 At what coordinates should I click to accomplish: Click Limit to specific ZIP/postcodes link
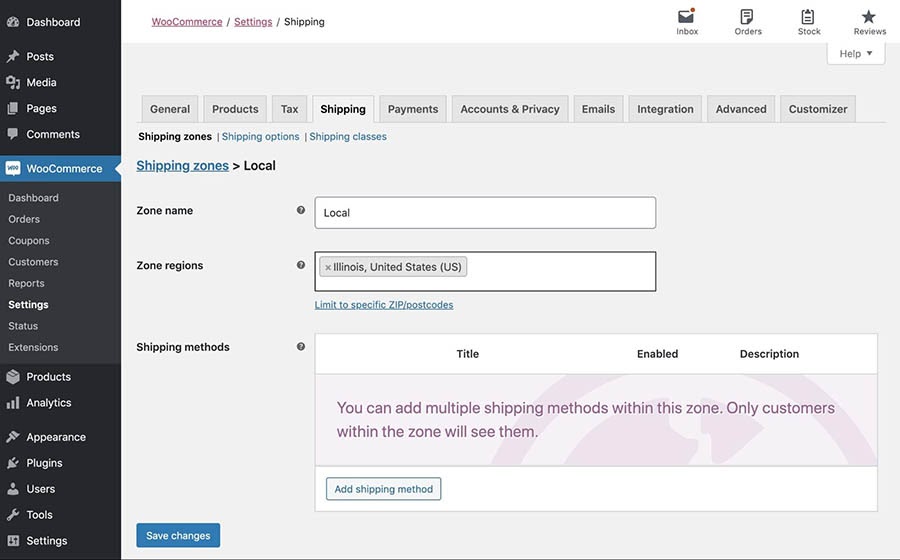click(x=384, y=305)
